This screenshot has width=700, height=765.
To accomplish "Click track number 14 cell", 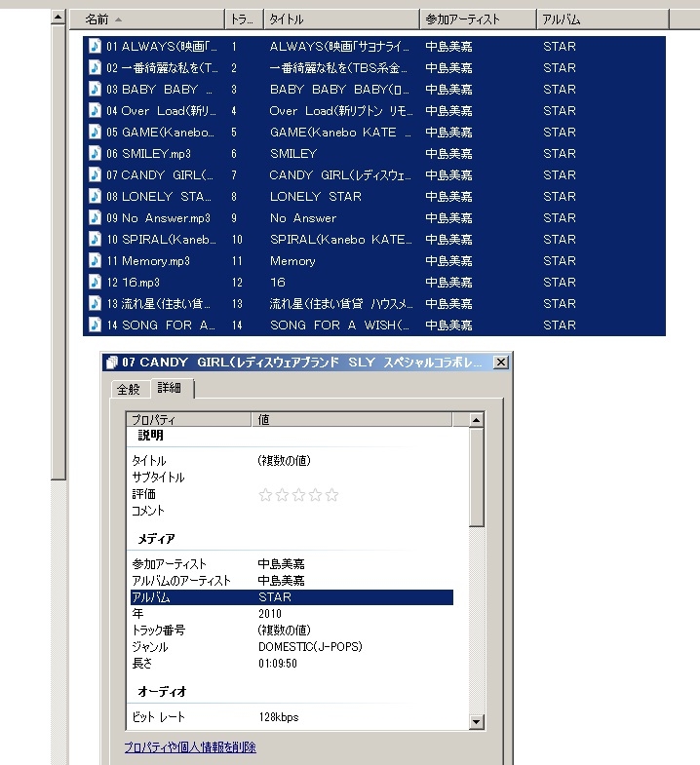I will 237,325.
